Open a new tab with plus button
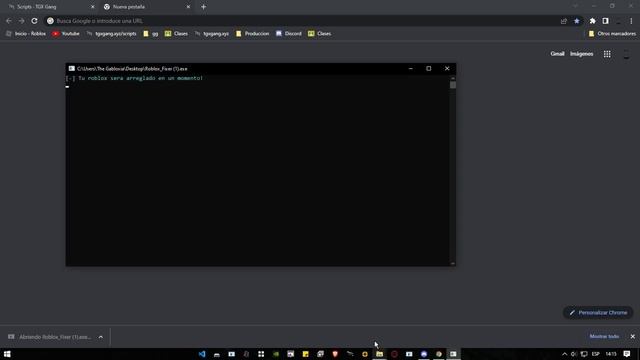 tap(203, 7)
